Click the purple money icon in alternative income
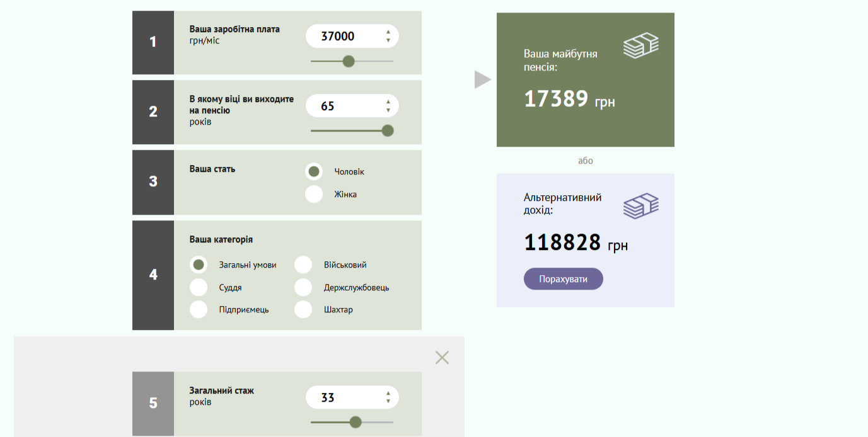The width and height of the screenshot is (868, 437). tap(640, 206)
